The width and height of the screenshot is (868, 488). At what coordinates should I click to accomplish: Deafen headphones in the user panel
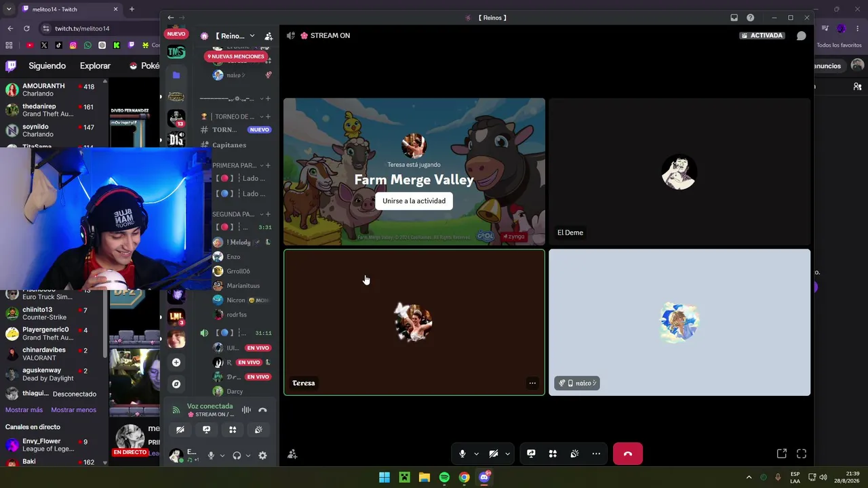[x=237, y=455]
